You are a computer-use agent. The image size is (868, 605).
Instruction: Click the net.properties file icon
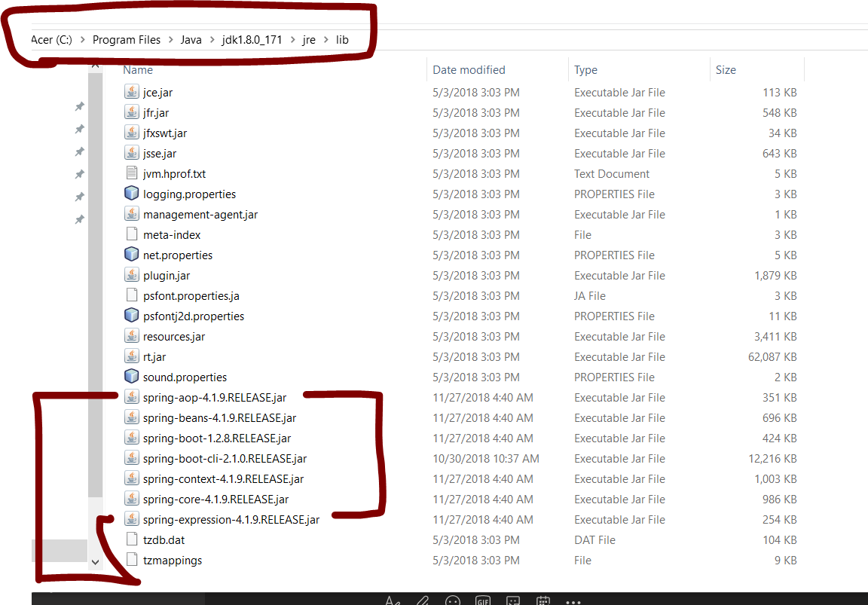[x=131, y=255]
